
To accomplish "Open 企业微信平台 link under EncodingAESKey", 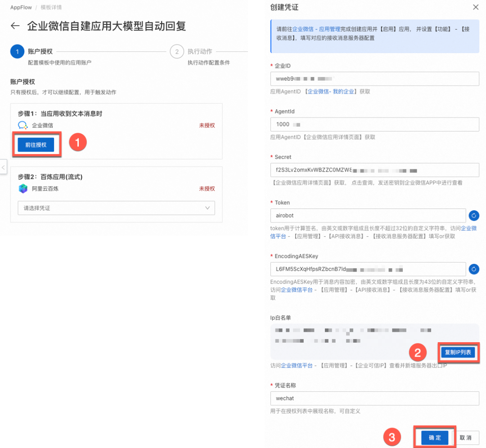I will (x=297, y=290).
